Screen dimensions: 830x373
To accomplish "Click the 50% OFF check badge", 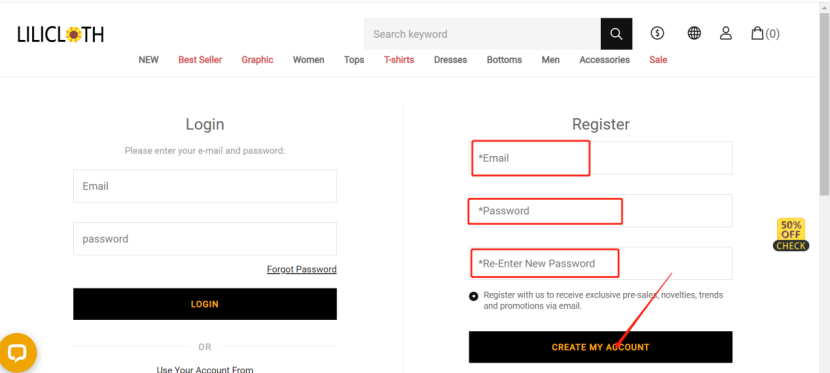I will click(791, 235).
